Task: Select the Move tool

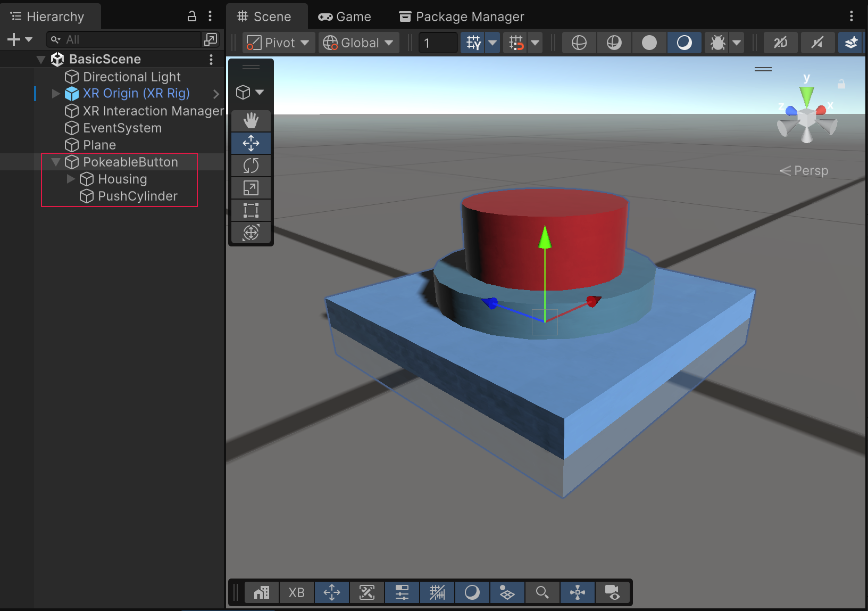Action: [x=251, y=143]
